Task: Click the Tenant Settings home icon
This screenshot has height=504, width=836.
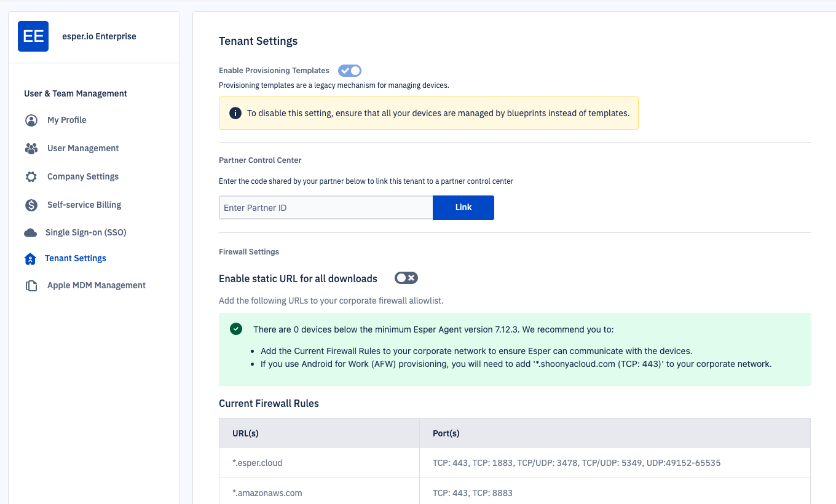Action: (x=31, y=259)
